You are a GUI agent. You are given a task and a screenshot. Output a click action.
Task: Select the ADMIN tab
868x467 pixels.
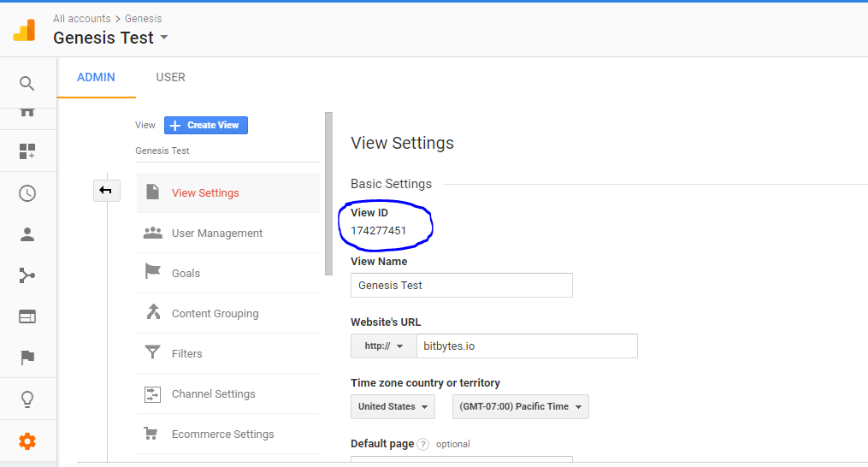click(96, 77)
